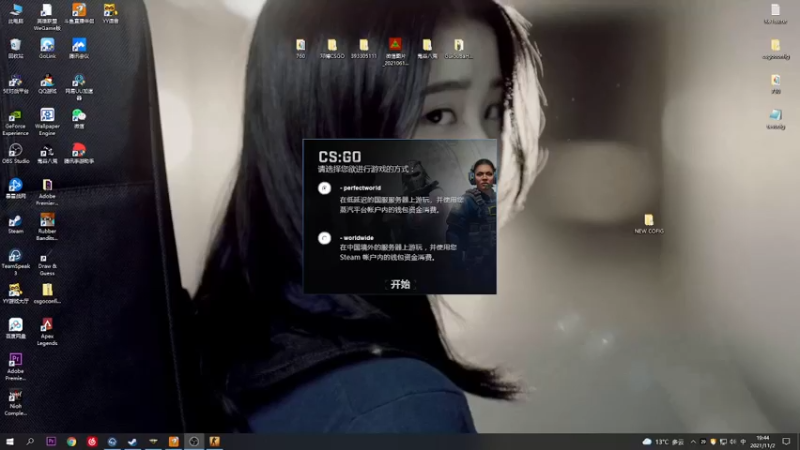Open the 393305111 folder on desktop
The image size is (800, 450).
click(363, 49)
